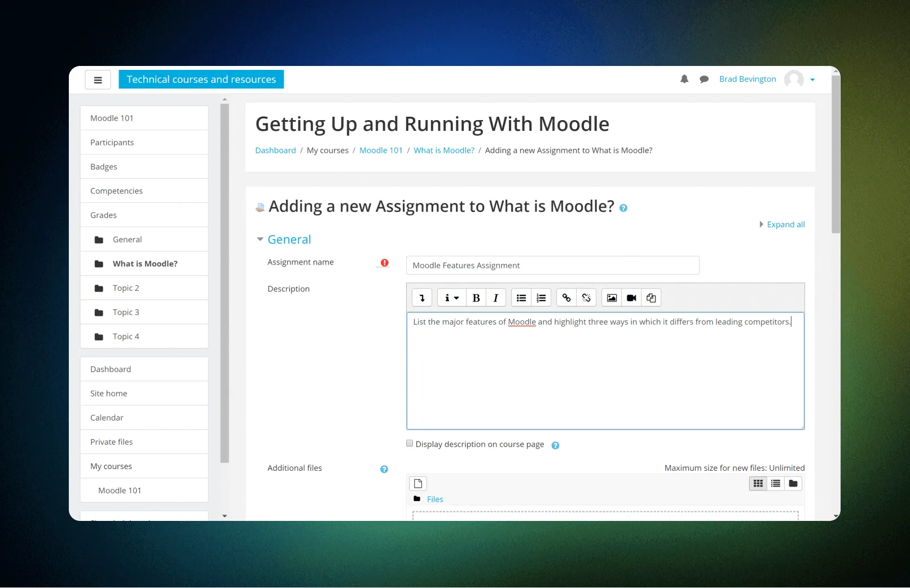Image resolution: width=910 pixels, height=588 pixels.
Task: Click Dashboard breadcrumb link
Action: pyautogui.click(x=275, y=151)
